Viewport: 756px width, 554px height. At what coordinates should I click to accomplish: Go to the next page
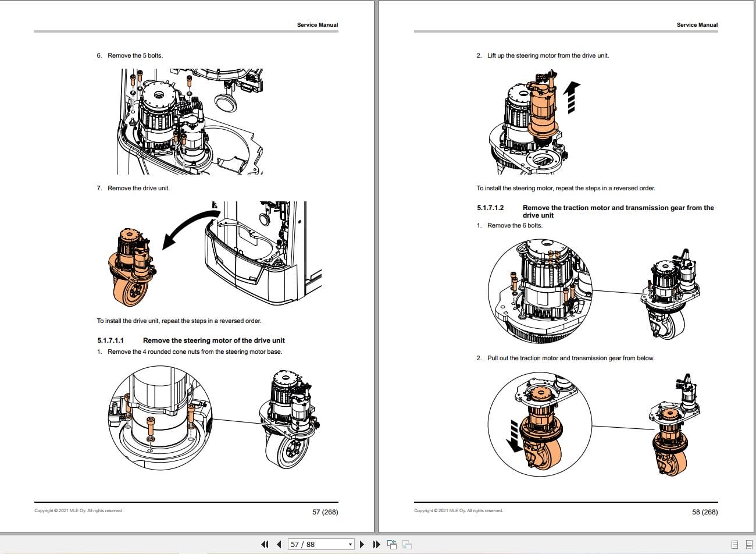[x=362, y=545]
